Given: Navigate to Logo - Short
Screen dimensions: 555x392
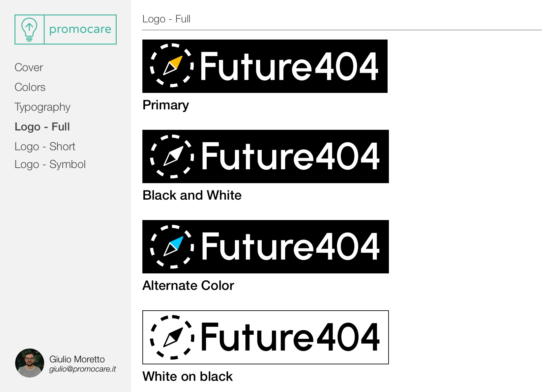Looking at the screenshot, I should (45, 147).
